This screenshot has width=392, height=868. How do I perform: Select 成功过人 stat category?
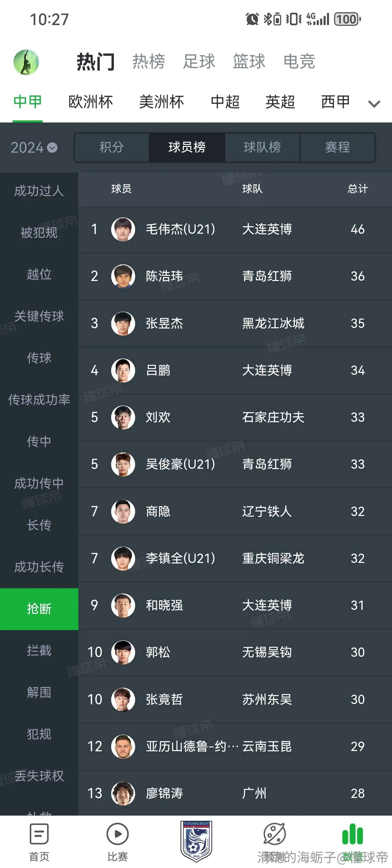pyautogui.click(x=39, y=191)
